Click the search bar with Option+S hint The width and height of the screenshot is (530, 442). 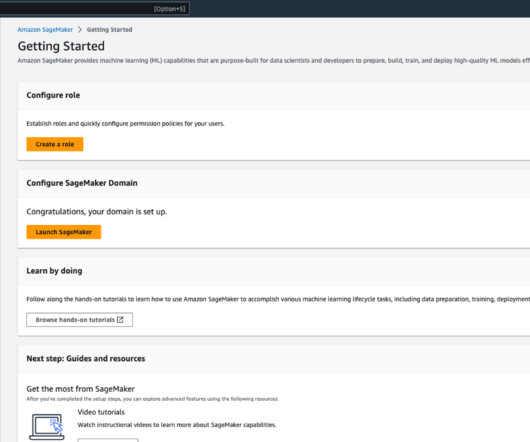coord(95,8)
